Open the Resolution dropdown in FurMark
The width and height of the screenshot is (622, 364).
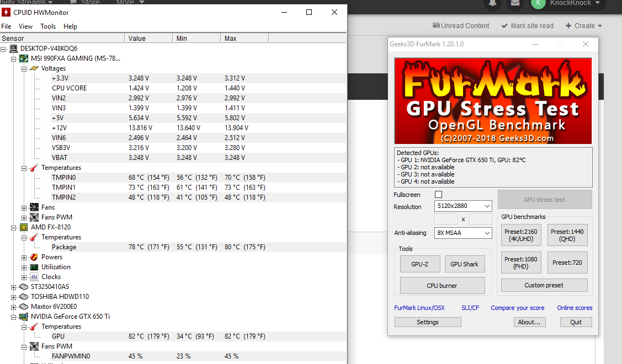click(464, 206)
